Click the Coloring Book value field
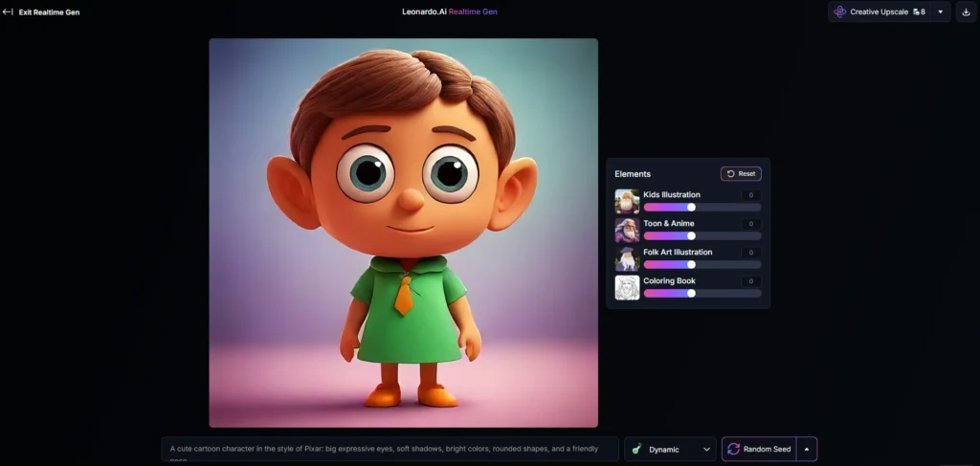Viewport: 980px width, 466px height. click(751, 281)
